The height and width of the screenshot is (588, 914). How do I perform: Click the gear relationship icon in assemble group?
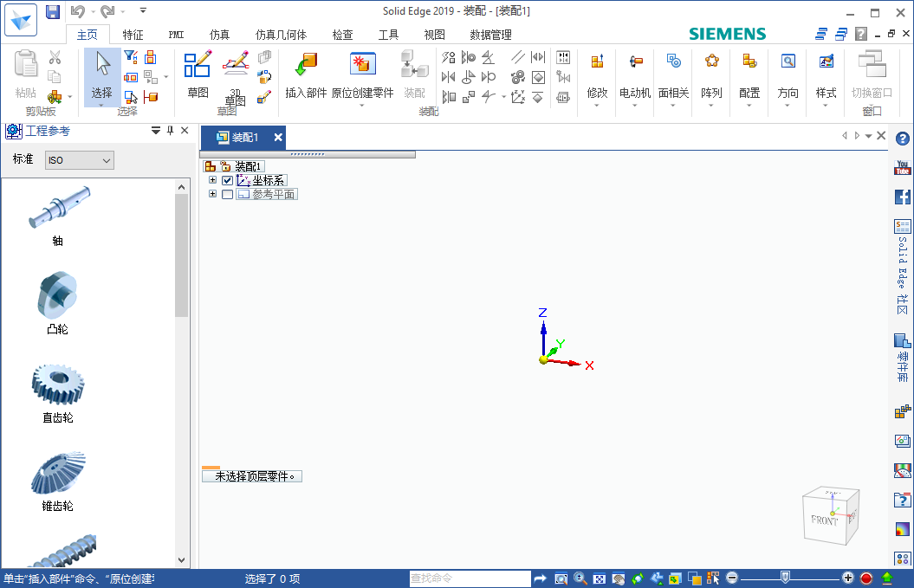click(517, 77)
